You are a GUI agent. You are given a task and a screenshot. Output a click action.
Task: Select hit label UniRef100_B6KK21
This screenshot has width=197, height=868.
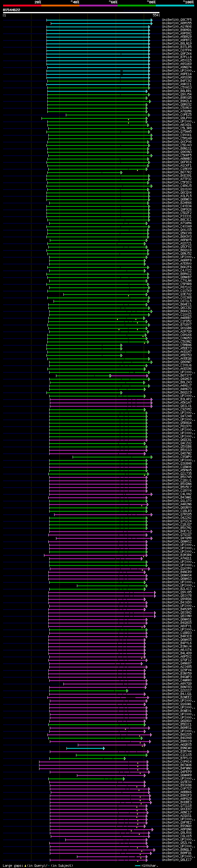[177, 311]
